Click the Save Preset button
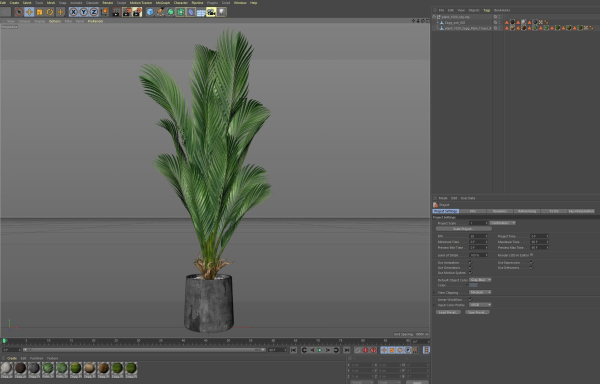Screen dimensions: 600x384 [477, 312]
